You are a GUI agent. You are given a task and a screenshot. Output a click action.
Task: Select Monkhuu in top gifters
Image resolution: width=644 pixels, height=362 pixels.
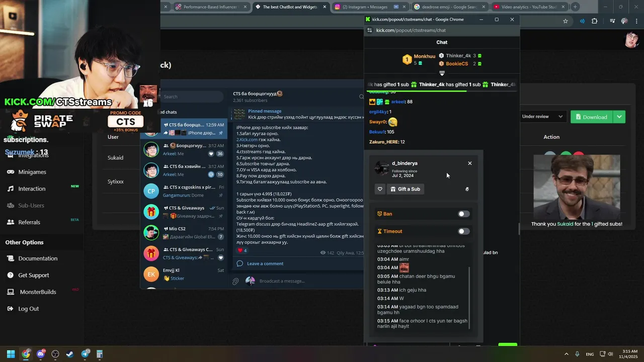pos(424,56)
